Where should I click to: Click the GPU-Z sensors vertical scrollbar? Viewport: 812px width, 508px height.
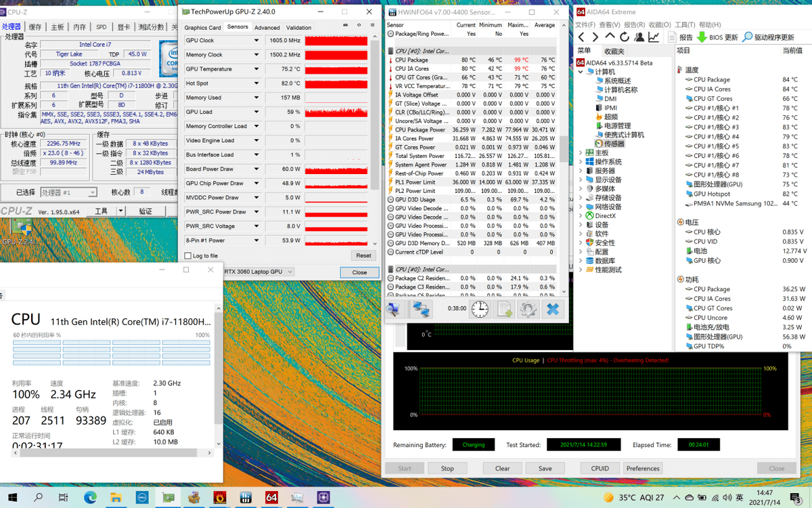pos(375,140)
